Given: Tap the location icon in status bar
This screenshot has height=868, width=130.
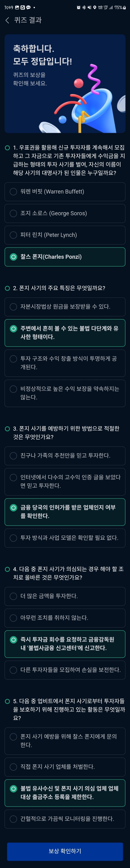Looking at the screenshot, I should pos(95,7).
